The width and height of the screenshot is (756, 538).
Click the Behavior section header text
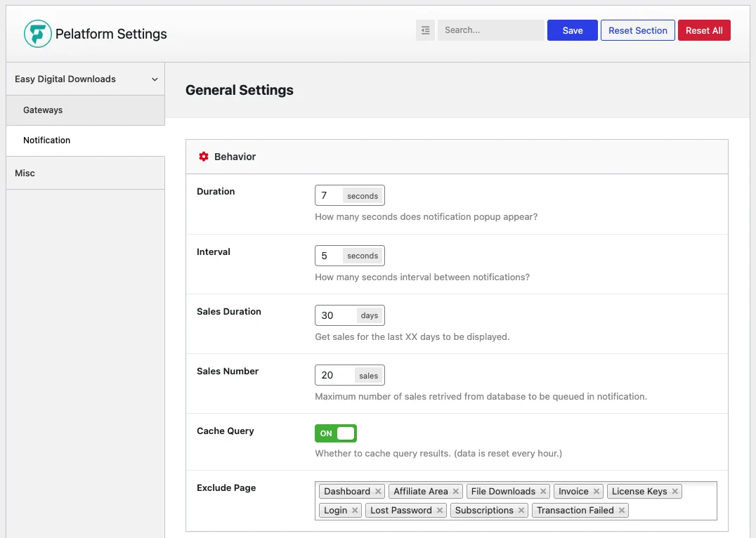[235, 157]
